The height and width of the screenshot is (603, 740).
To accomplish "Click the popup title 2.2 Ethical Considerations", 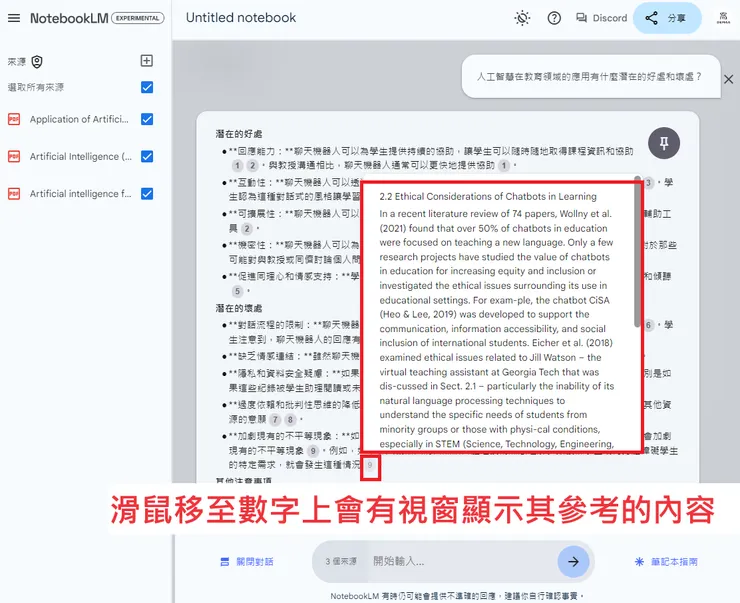I will pos(488,196).
